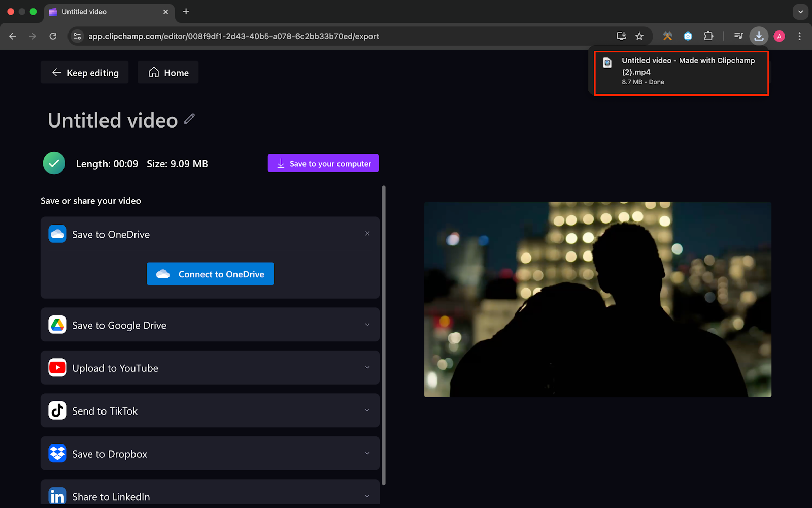The image size is (812, 508).
Task: Expand the Save to Google Drive option
Action: tap(367, 325)
